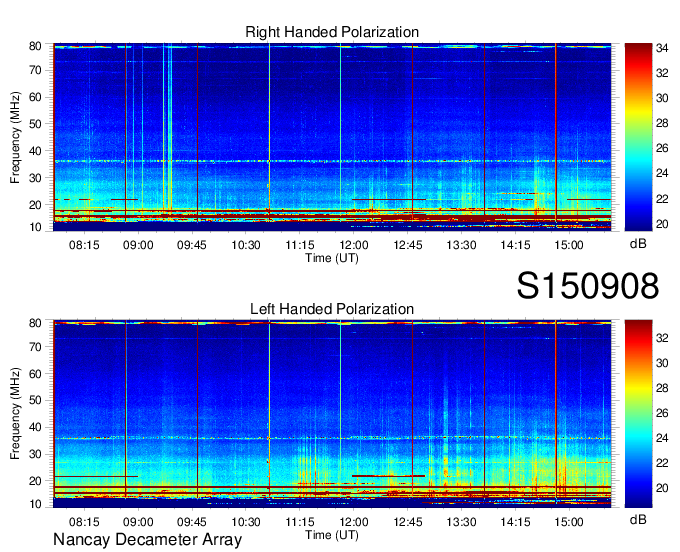Screen dimensions: 680x552
Task: Click the bottom plot's 'Frequency (MHz)' axis label
Action: point(15,414)
